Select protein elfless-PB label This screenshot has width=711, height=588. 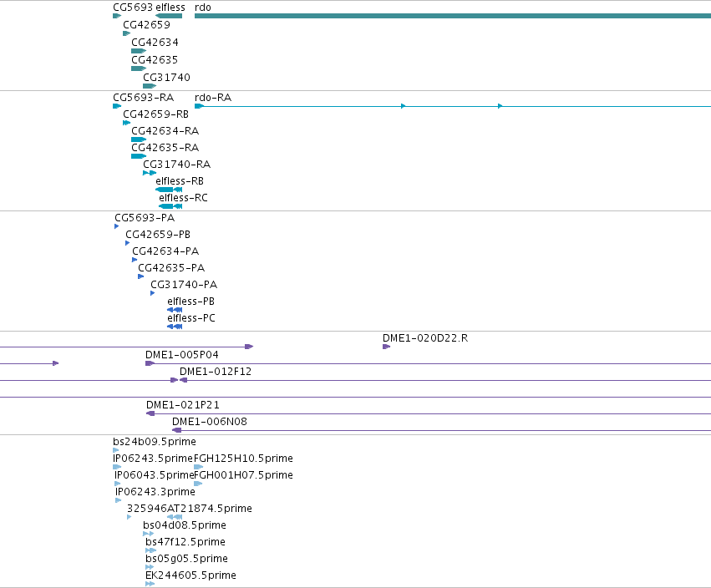[190, 302]
